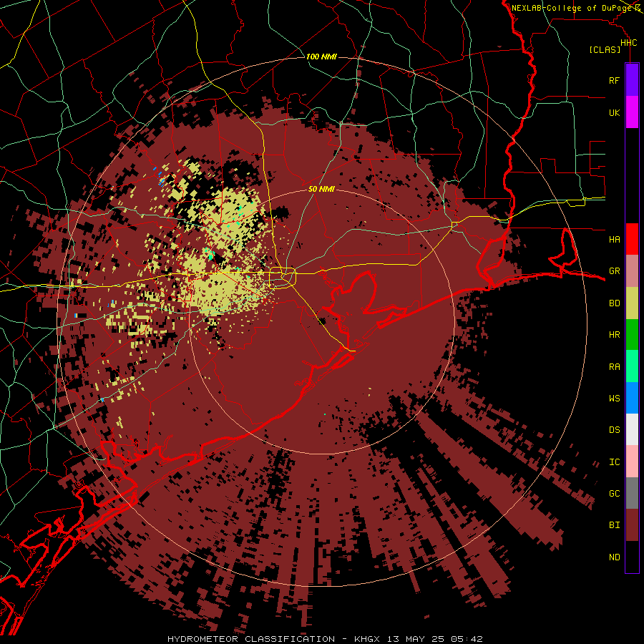Click the 50 NMI range ring label
The width and height of the screenshot is (644, 644).
coord(321,189)
